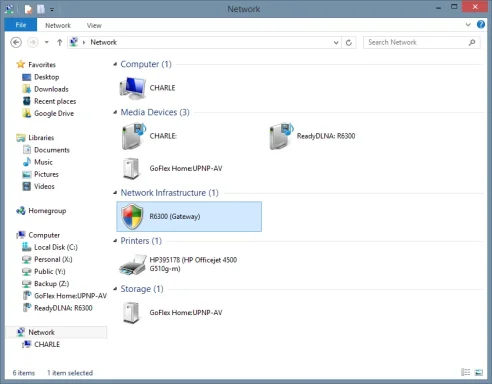Collapse the Network Infrastructure (1) group
The width and height of the screenshot is (492, 384).
click(115, 193)
